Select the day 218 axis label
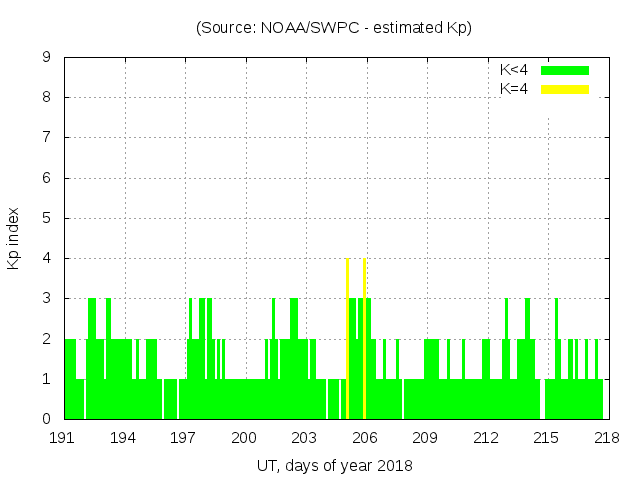 point(606,438)
